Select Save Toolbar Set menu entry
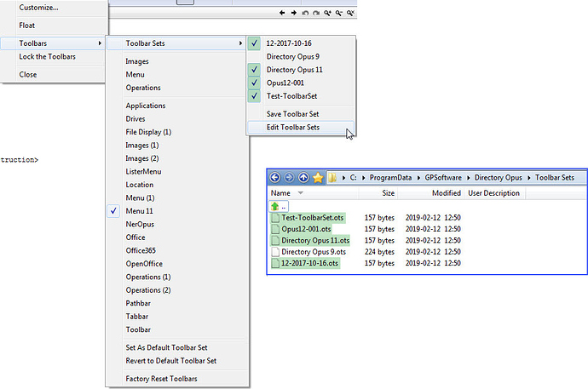The image size is (588, 389). click(x=293, y=114)
